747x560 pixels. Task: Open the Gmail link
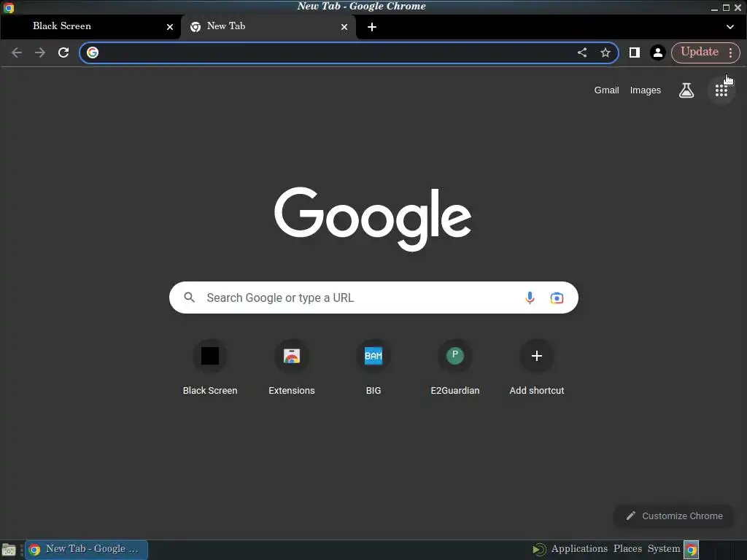606,90
